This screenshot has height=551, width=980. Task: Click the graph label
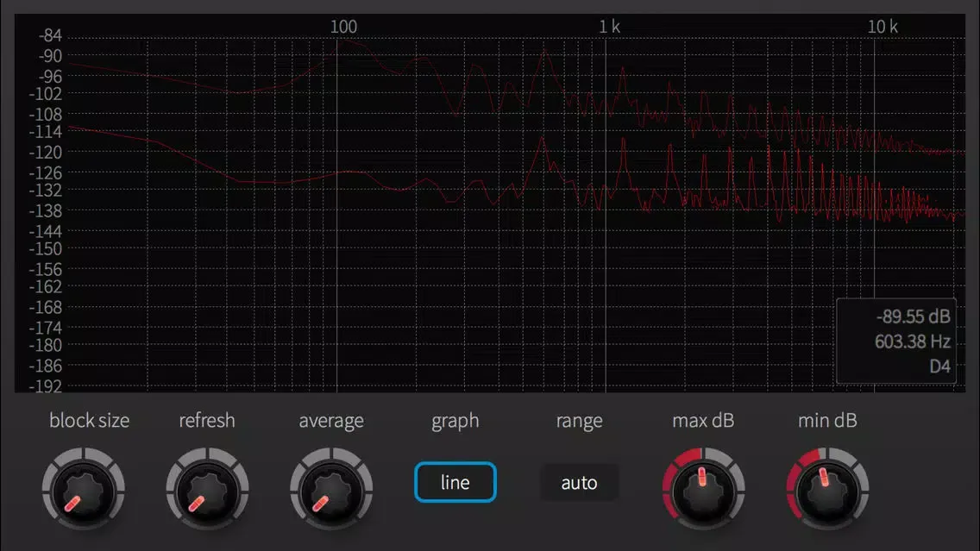coord(455,421)
